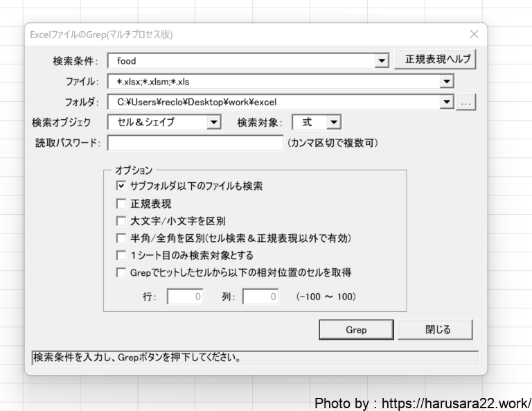Open the 検索対象 式 dropdown
The image size is (532, 411).
tap(334, 123)
